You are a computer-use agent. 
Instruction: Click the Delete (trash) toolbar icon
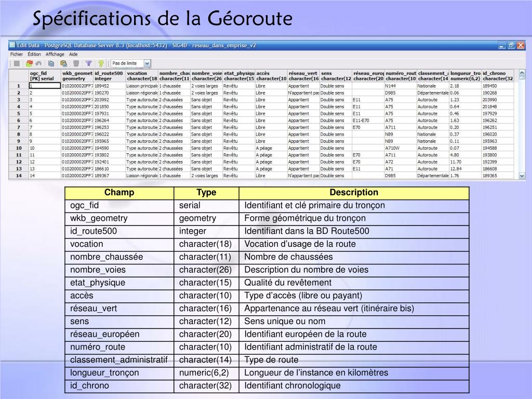click(x=76, y=63)
